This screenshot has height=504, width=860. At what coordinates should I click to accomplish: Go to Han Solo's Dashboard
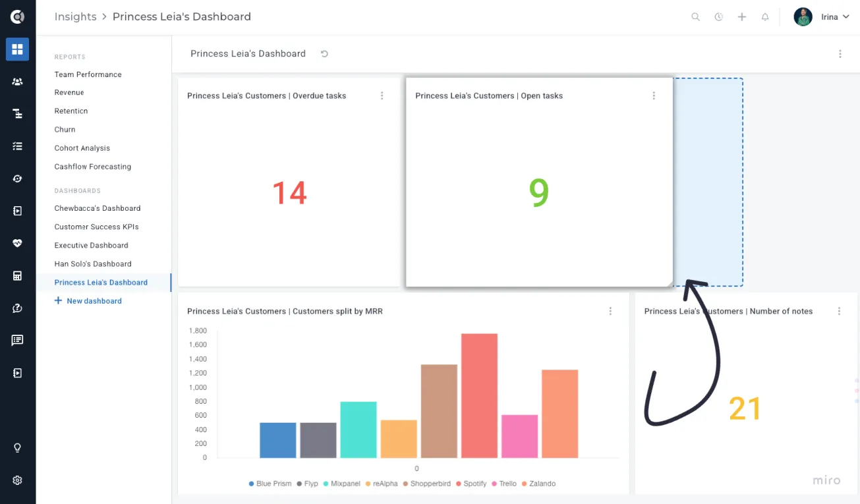click(x=93, y=264)
